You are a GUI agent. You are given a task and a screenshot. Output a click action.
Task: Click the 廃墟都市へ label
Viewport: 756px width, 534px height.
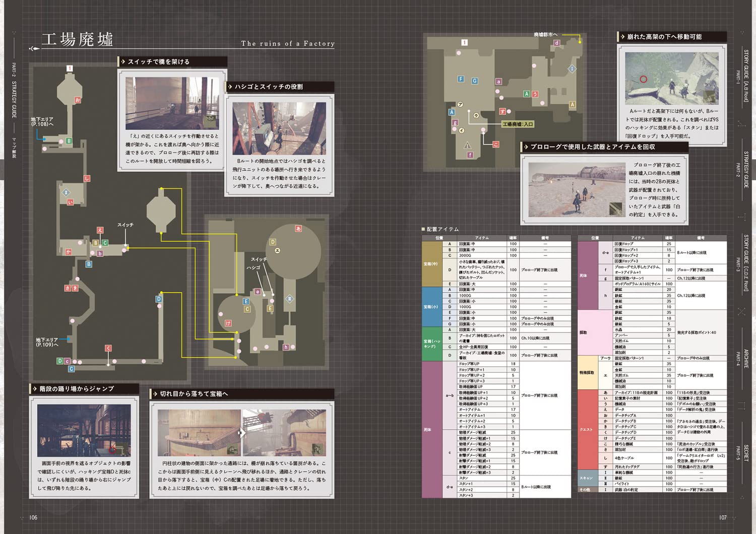coord(545,34)
